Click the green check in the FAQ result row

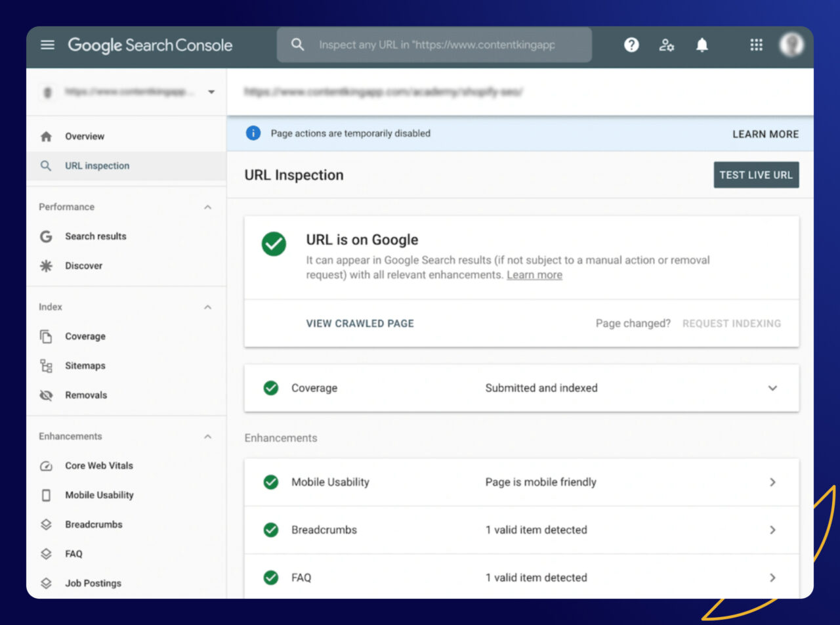270,578
